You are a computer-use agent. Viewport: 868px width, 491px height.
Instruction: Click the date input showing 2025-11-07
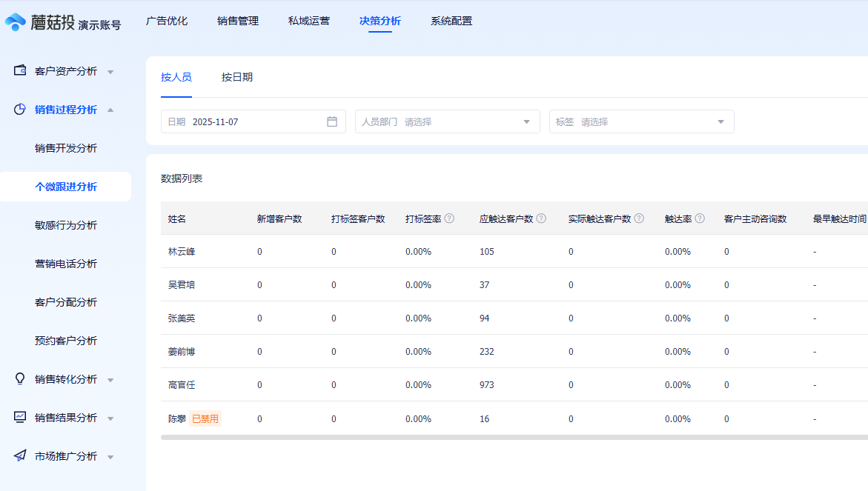tap(230, 121)
